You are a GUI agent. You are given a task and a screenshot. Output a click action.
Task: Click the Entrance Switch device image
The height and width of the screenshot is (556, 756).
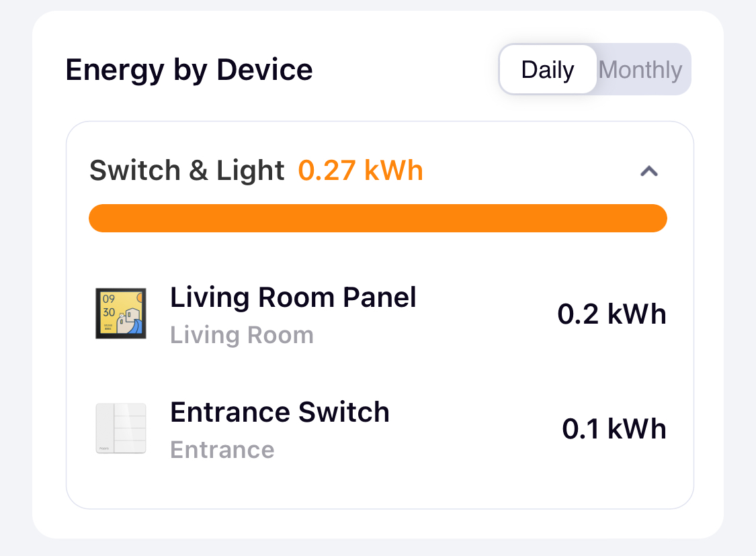point(120,428)
